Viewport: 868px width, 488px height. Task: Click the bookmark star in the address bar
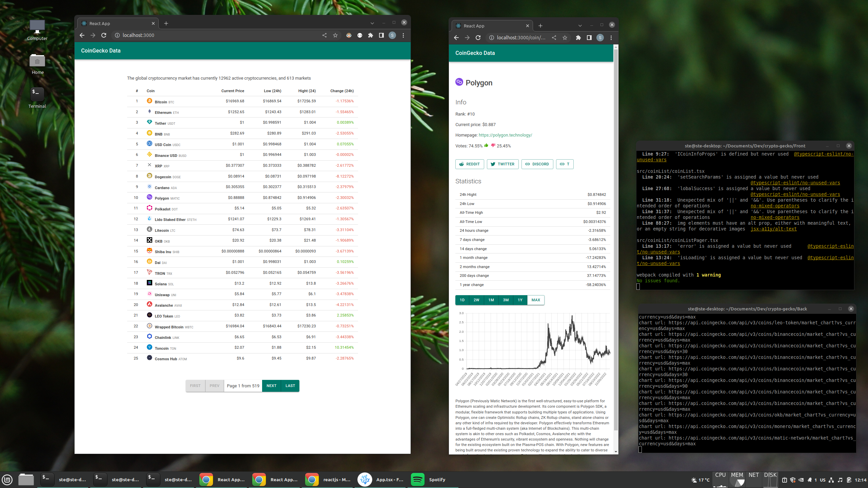[335, 35]
